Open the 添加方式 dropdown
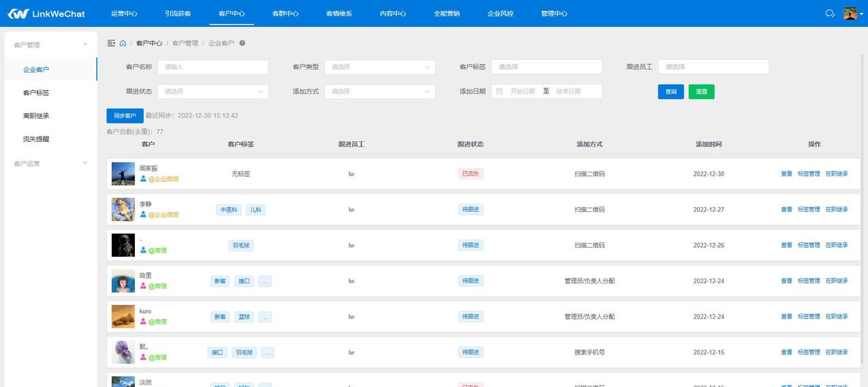 (x=380, y=91)
